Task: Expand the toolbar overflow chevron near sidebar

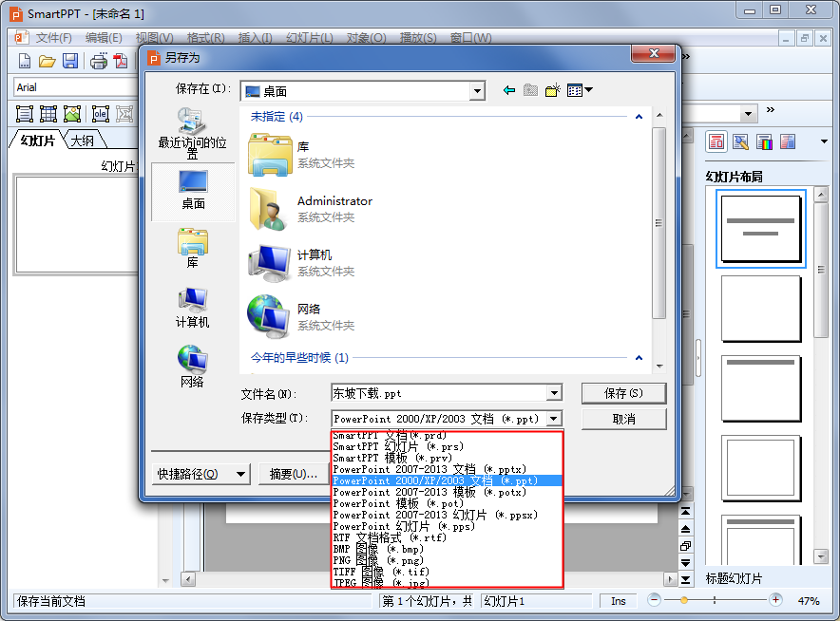Action: [771, 110]
